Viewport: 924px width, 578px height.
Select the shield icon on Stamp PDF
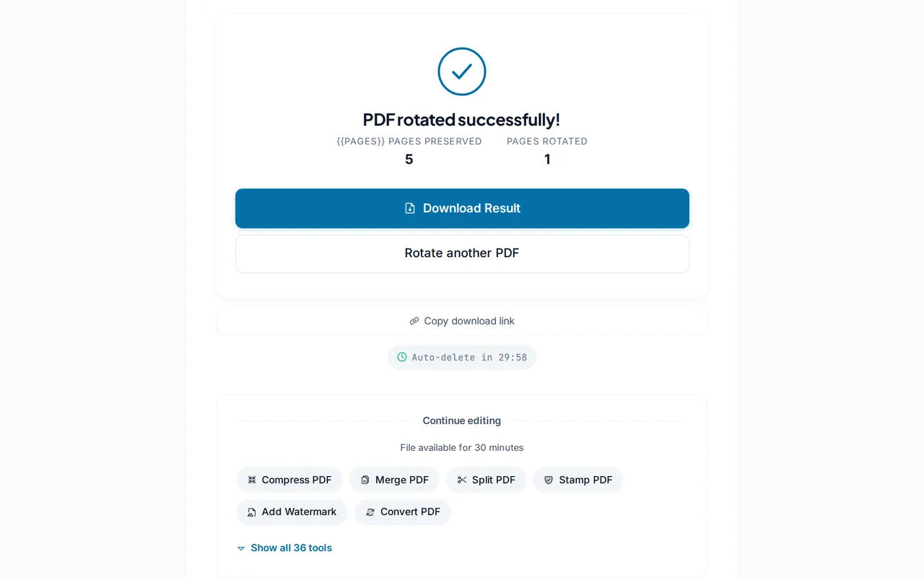pos(549,479)
